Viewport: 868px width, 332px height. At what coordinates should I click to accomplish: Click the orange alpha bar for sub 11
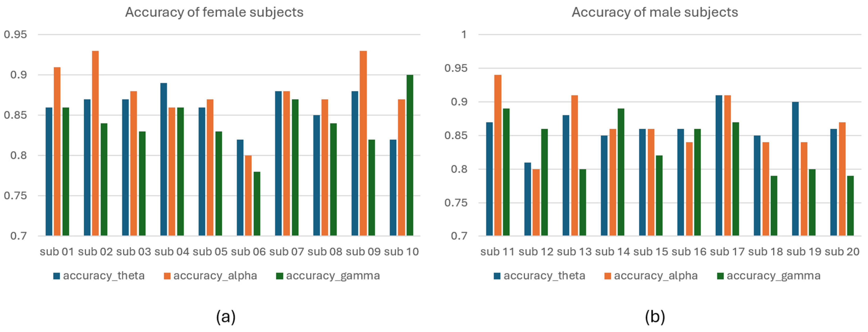click(x=498, y=155)
